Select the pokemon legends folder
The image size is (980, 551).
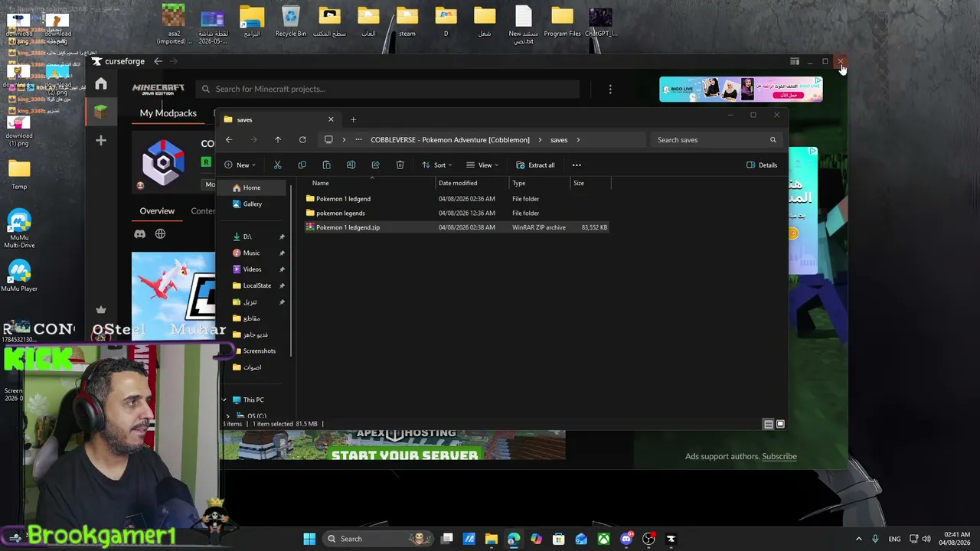coord(340,214)
